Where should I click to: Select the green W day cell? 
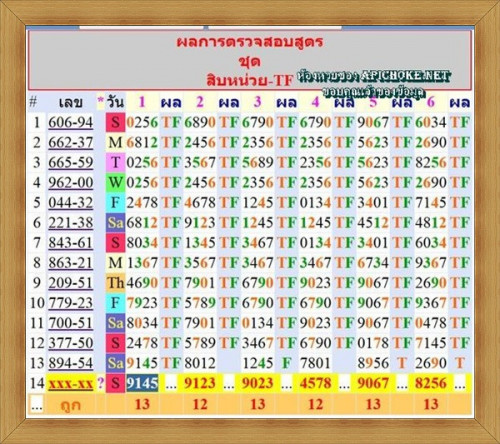click(115, 183)
